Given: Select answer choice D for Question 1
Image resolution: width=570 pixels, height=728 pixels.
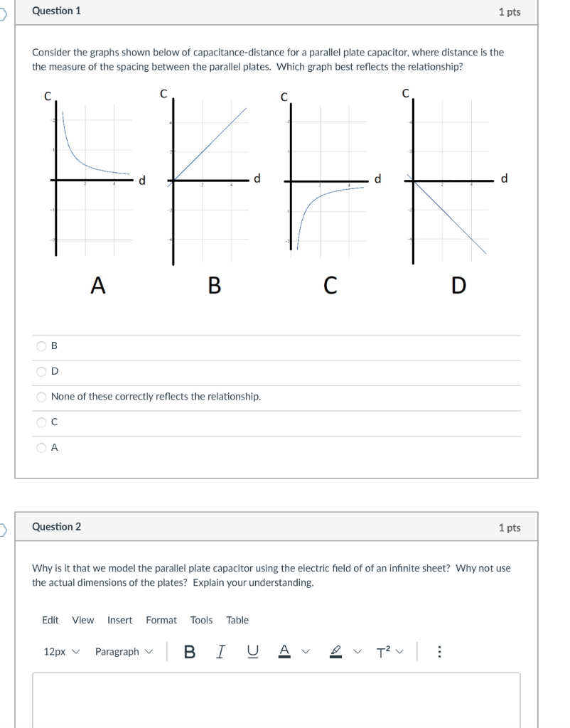Looking at the screenshot, I should click(41, 371).
